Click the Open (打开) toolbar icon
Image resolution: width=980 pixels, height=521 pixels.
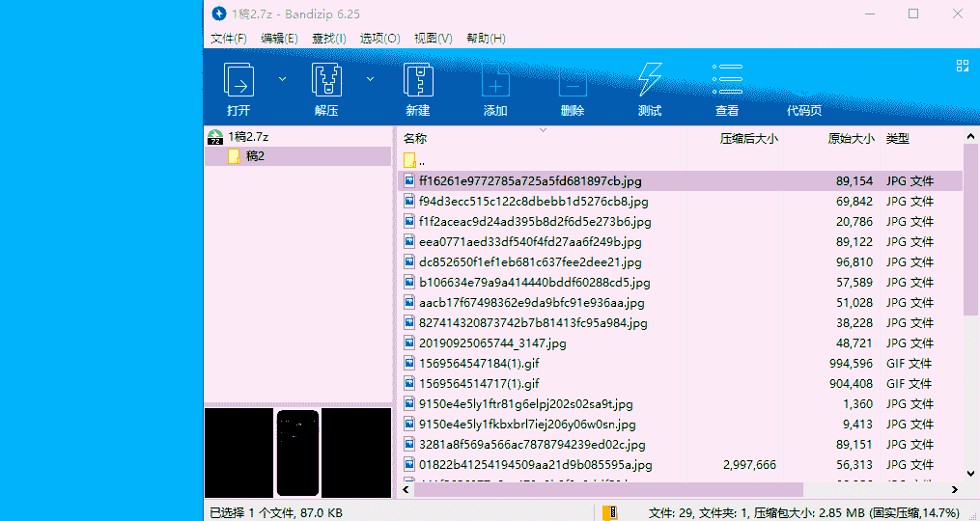(x=238, y=80)
